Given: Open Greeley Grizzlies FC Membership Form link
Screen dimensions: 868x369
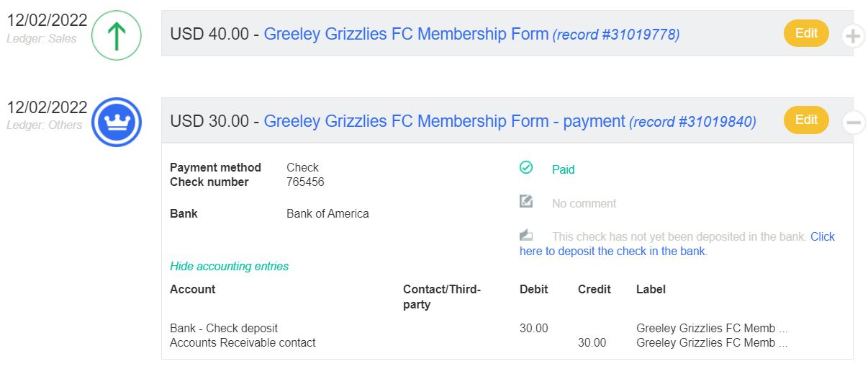Looking at the screenshot, I should pos(406,34).
